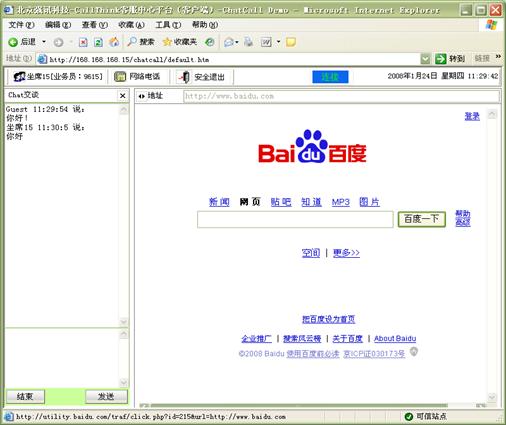The image size is (506, 425).
Task: Open Favorites star icon
Action: point(167,42)
